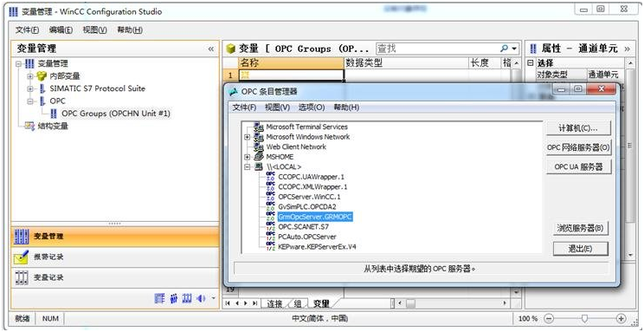This screenshot has height=332, width=644.
Task: Expand the Microsoft Windows Network node
Action: (248, 137)
